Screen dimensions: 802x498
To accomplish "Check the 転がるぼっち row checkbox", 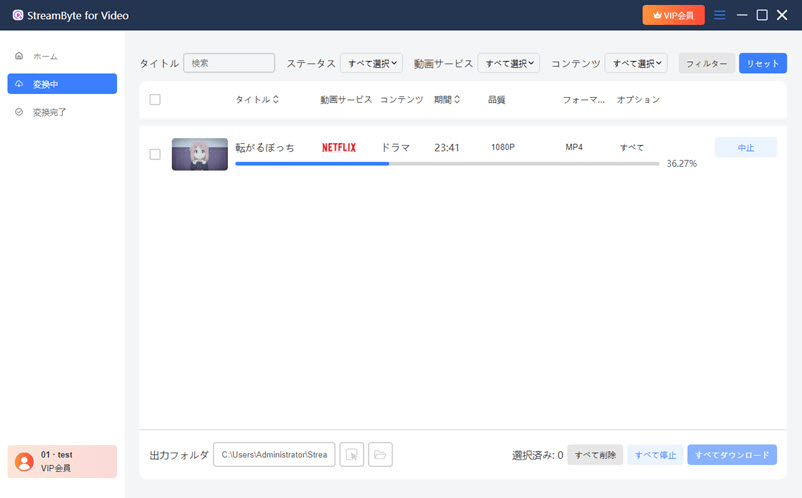I will pyautogui.click(x=155, y=154).
